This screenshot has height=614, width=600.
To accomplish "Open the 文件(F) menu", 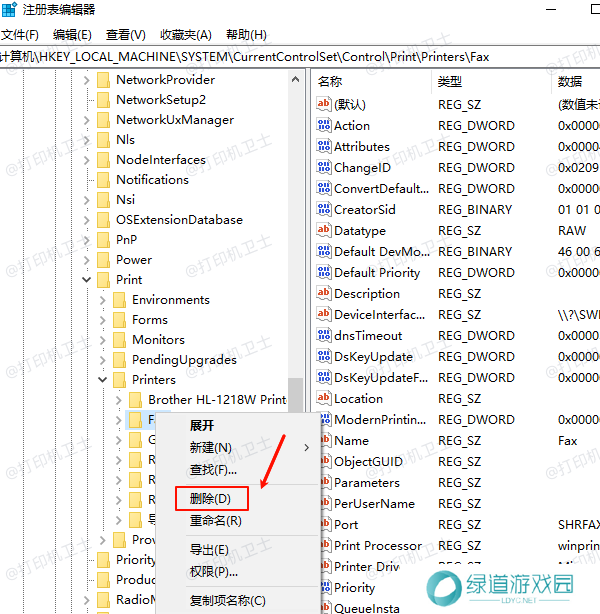I will pos(20,35).
